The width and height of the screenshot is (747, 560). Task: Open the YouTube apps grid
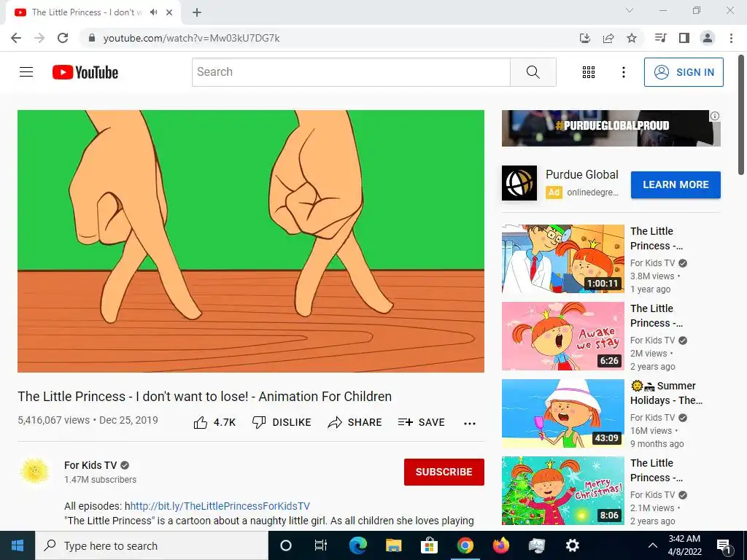pos(589,72)
